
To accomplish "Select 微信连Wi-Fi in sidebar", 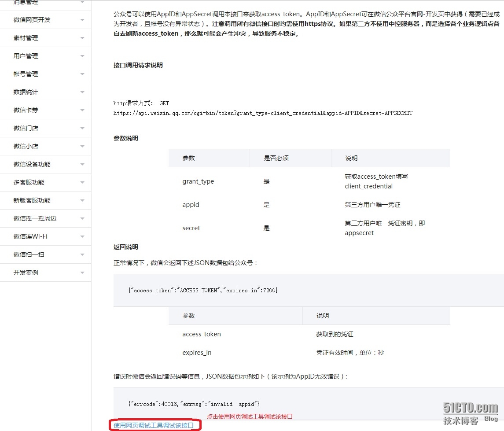I will 45,236.
